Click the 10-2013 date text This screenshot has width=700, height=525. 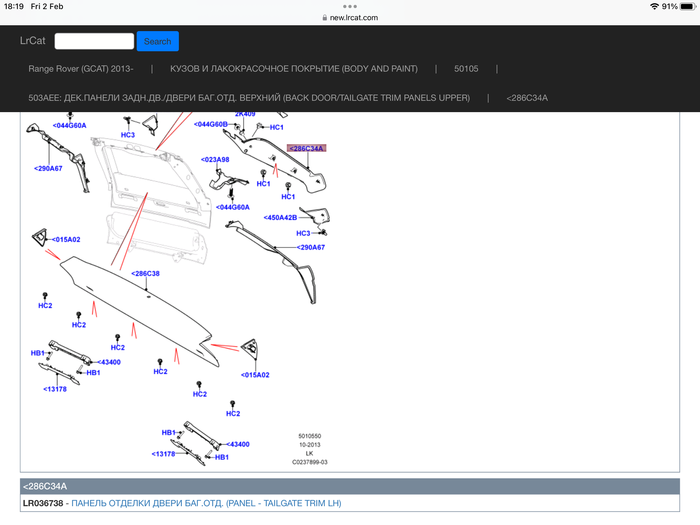310,445
